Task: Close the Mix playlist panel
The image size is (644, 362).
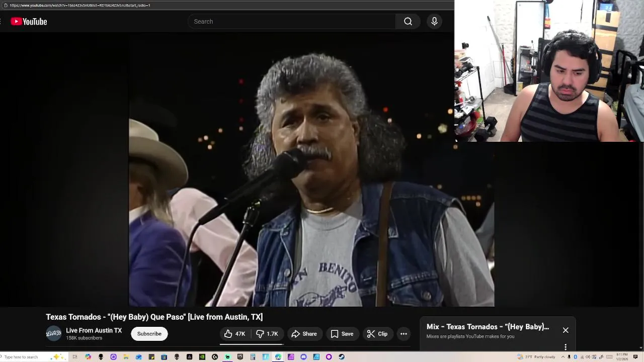Action: tap(566, 330)
